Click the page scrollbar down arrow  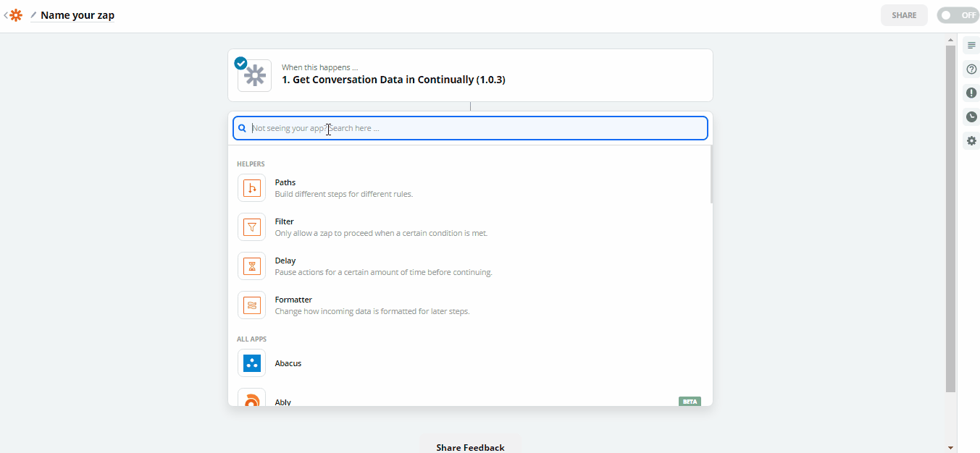pos(950,448)
